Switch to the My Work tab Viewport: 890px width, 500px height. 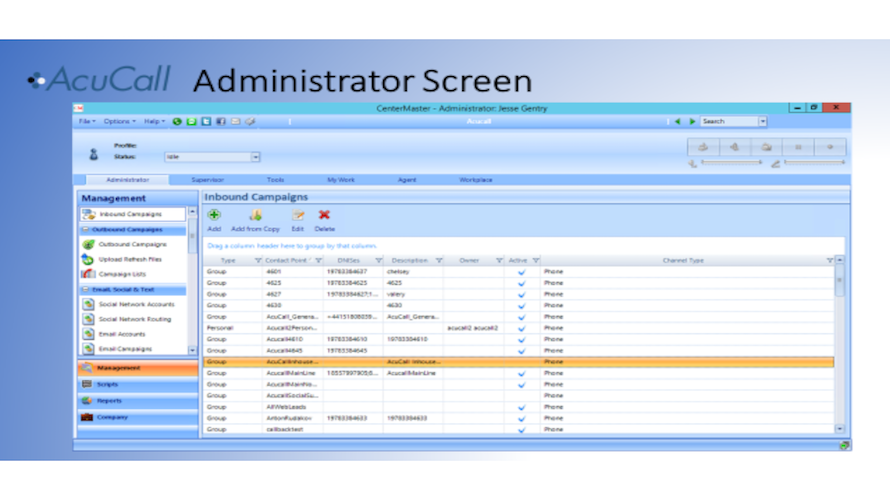(341, 180)
